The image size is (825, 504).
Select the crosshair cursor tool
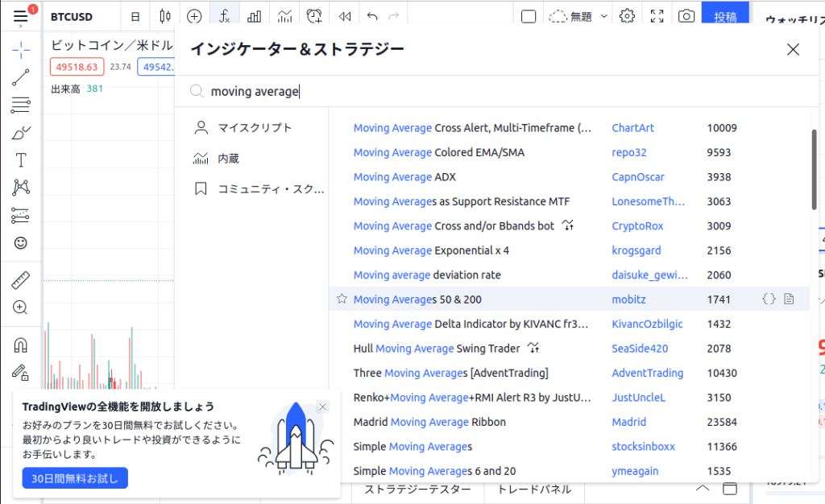[x=22, y=50]
